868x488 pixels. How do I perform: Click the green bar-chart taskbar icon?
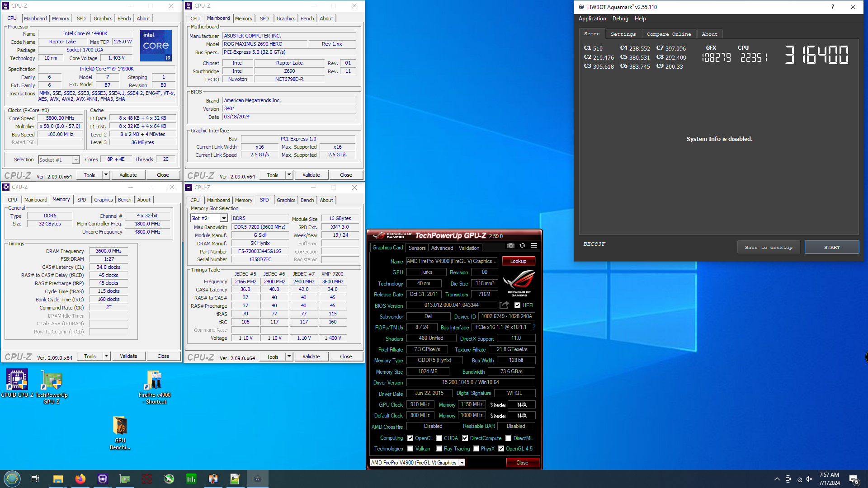tap(191, 479)
